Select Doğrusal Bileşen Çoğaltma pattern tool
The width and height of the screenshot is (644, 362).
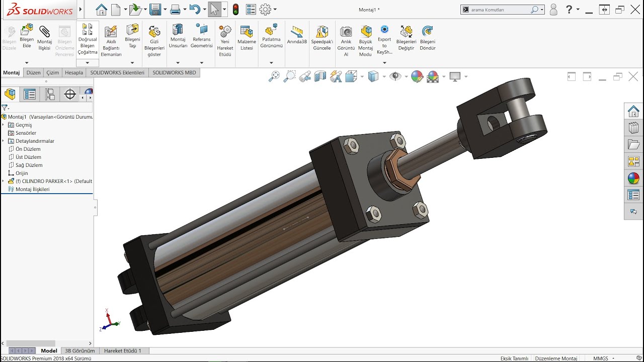click(88, 39)
